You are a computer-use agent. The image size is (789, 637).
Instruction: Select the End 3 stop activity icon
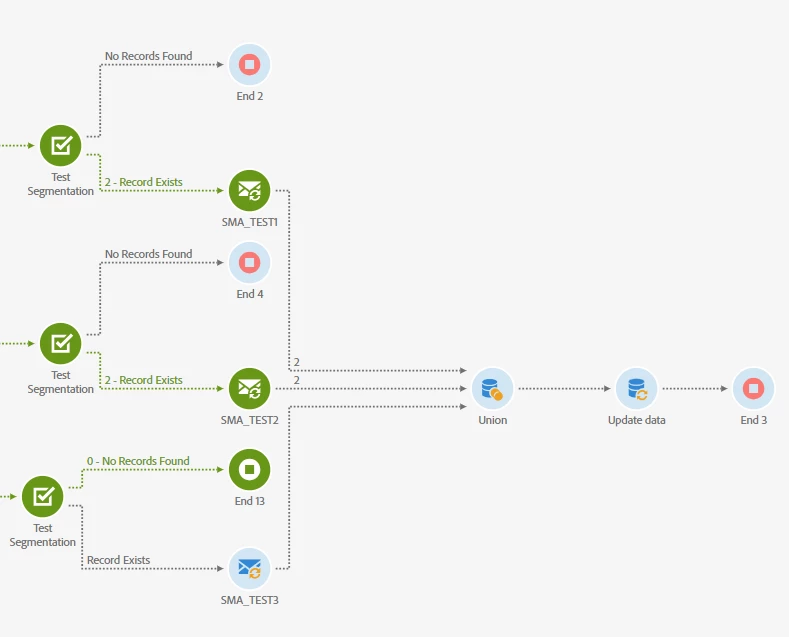753,388
